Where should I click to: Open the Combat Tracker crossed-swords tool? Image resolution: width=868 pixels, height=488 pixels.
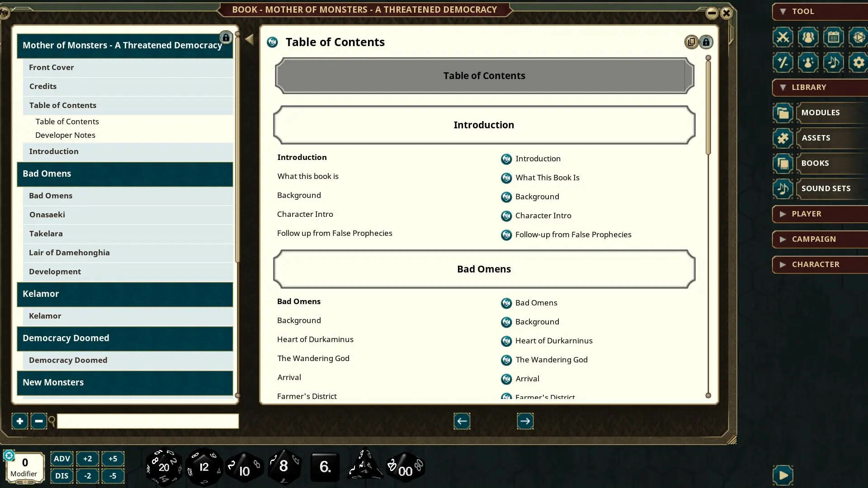point(783,38)
